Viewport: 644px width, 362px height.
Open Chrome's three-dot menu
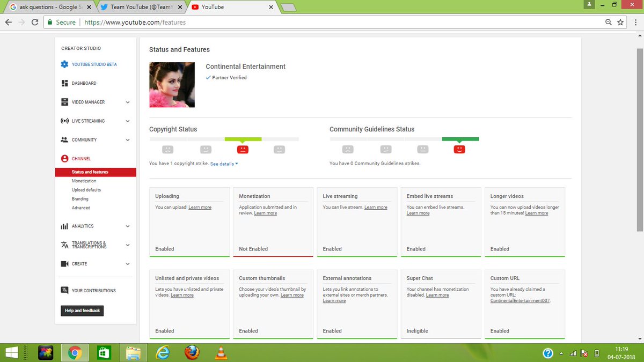pyautogui.click(x=635, y=23)
